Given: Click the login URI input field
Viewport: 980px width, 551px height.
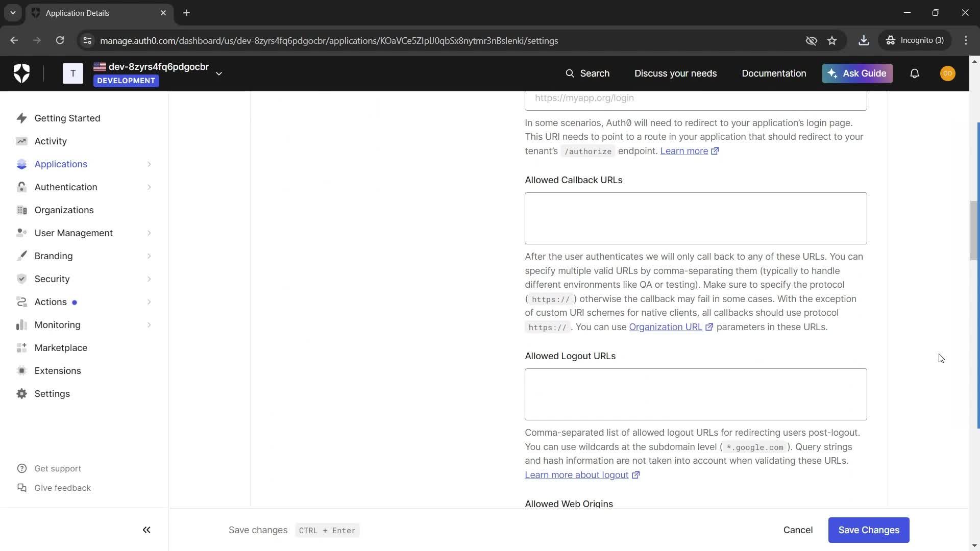Looking at the screenshot, I should (x=696, y=100).
